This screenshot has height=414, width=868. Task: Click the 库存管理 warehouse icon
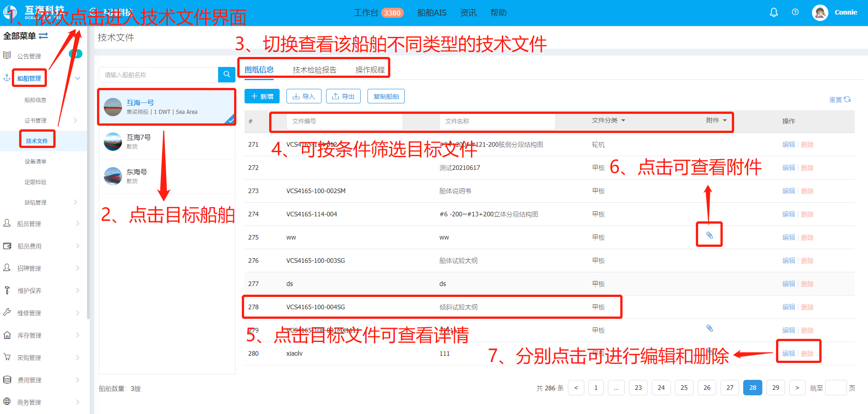[7, 335]
